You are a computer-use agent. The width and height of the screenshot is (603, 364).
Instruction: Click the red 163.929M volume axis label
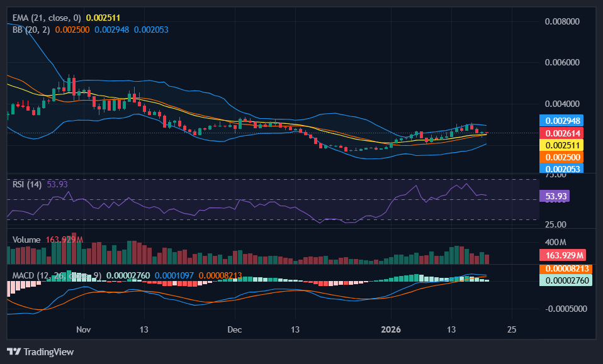(563, 255)
